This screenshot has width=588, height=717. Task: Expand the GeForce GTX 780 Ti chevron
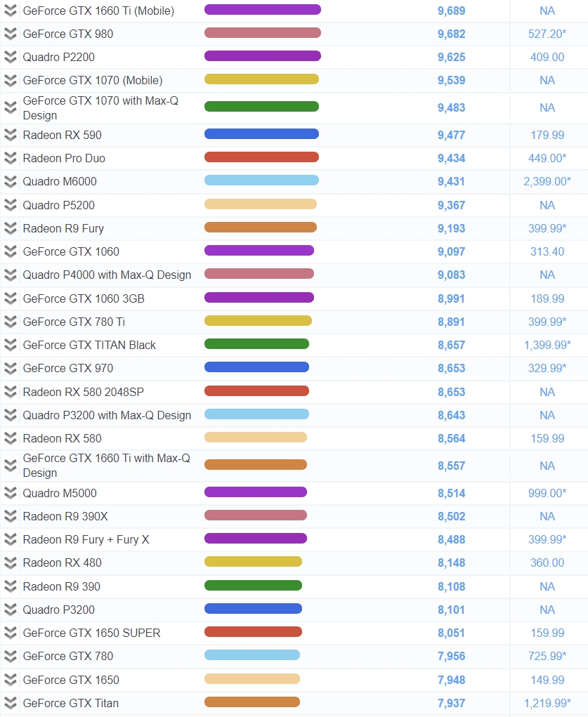pyautogui.click(x=10, y=322)
